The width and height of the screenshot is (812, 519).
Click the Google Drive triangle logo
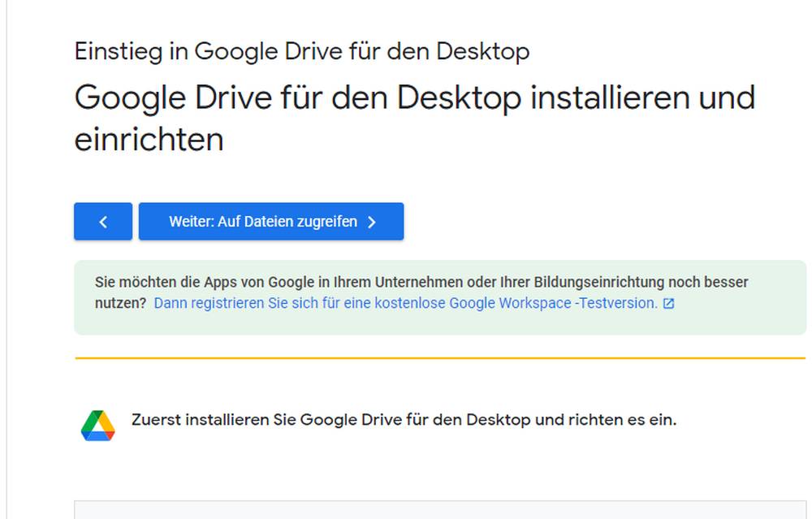98,426
